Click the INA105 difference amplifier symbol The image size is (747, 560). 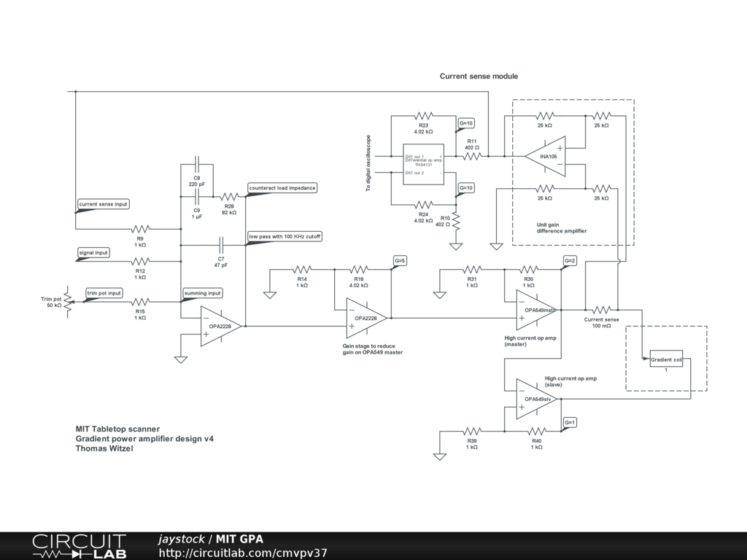tap(546, 156)
